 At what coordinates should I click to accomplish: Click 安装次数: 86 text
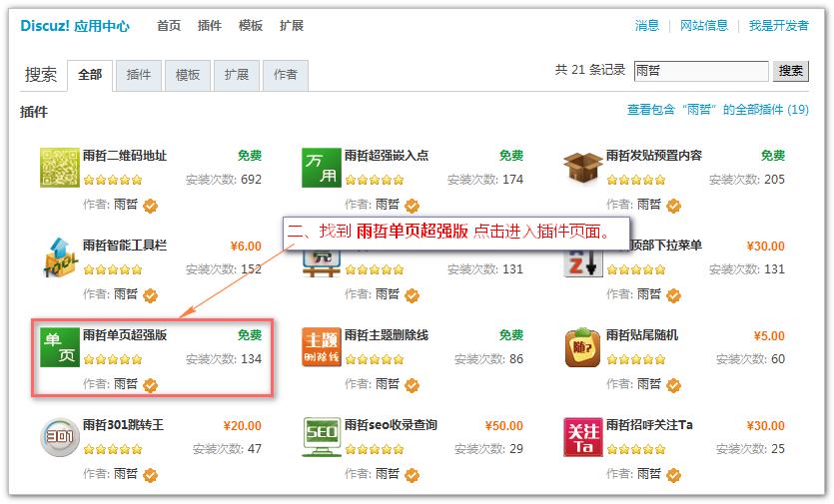[488, 359]
